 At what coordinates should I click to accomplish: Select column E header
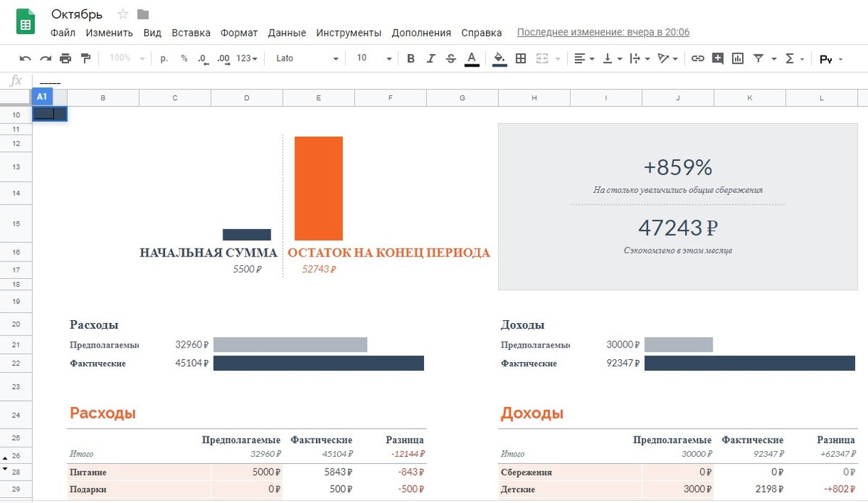tap(318, 98)
